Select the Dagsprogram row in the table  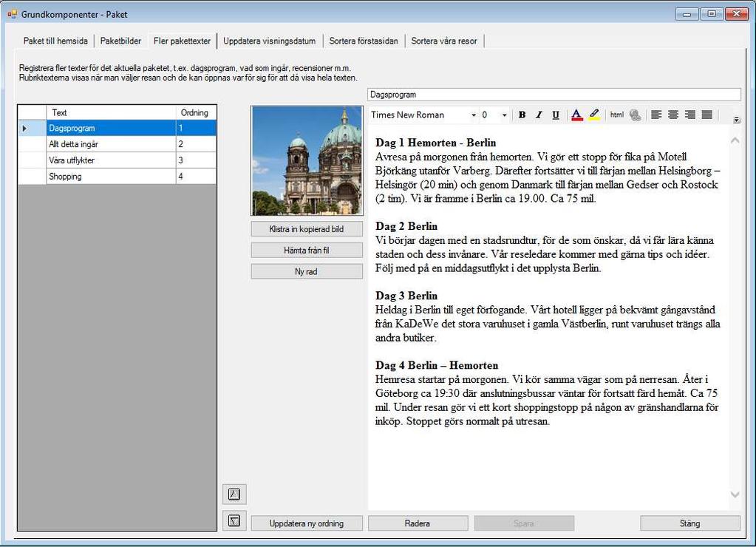118,129
